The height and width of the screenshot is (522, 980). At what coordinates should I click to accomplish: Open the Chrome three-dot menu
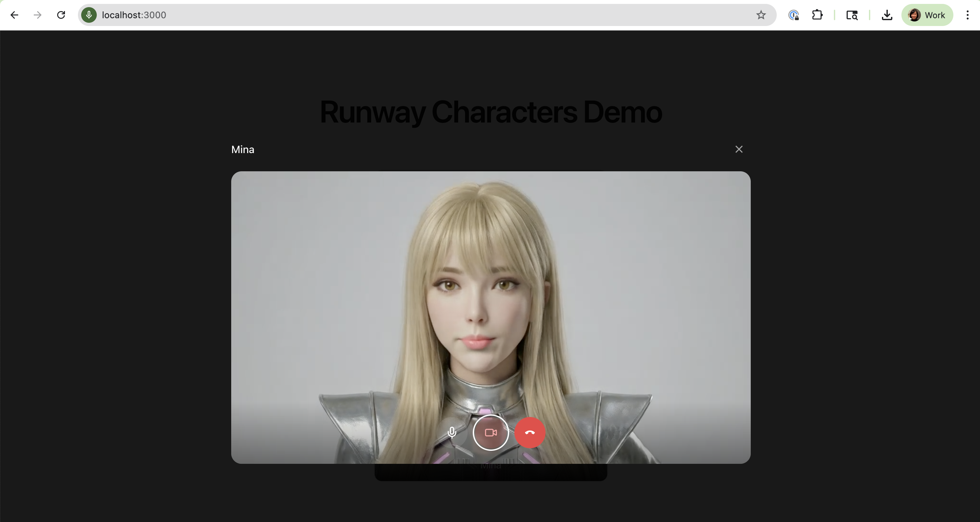967,15
